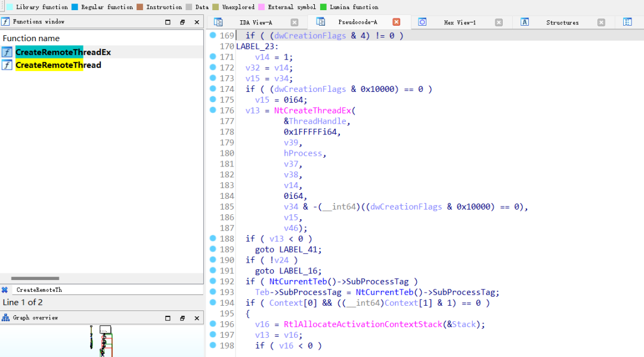
Task: Select the Pseudocode-A tab icon
Action: coord(321,21)
